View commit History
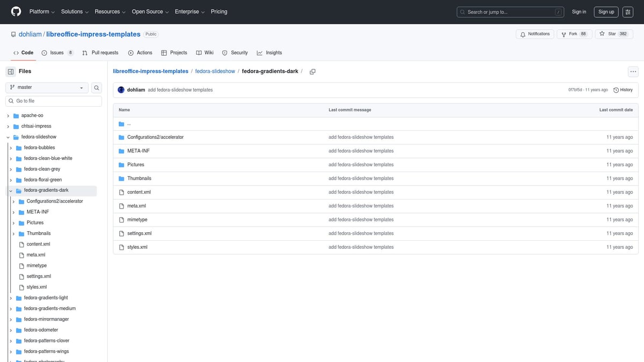644x362 pixels. pyautogui.click(x=623, y=90)
